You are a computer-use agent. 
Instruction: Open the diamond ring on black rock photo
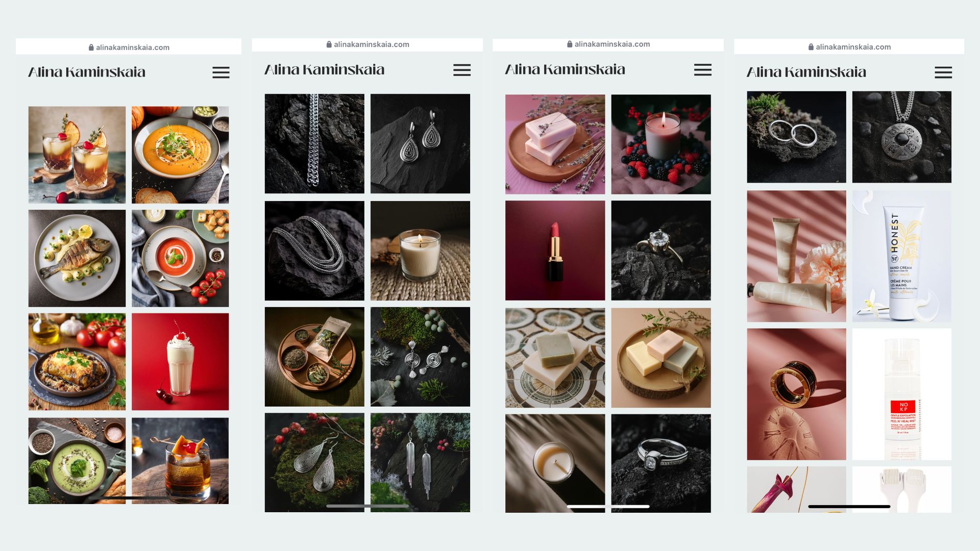661,251
